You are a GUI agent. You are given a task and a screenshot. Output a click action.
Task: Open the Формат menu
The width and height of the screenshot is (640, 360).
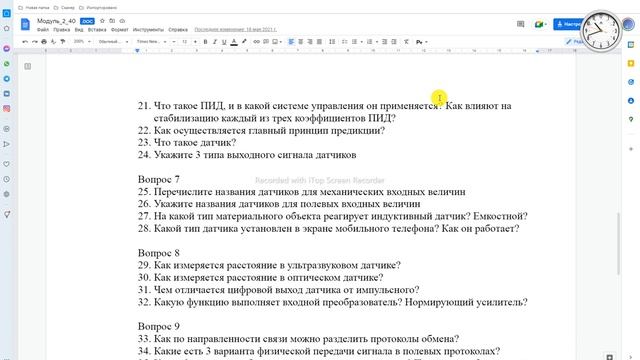(120, 30)
